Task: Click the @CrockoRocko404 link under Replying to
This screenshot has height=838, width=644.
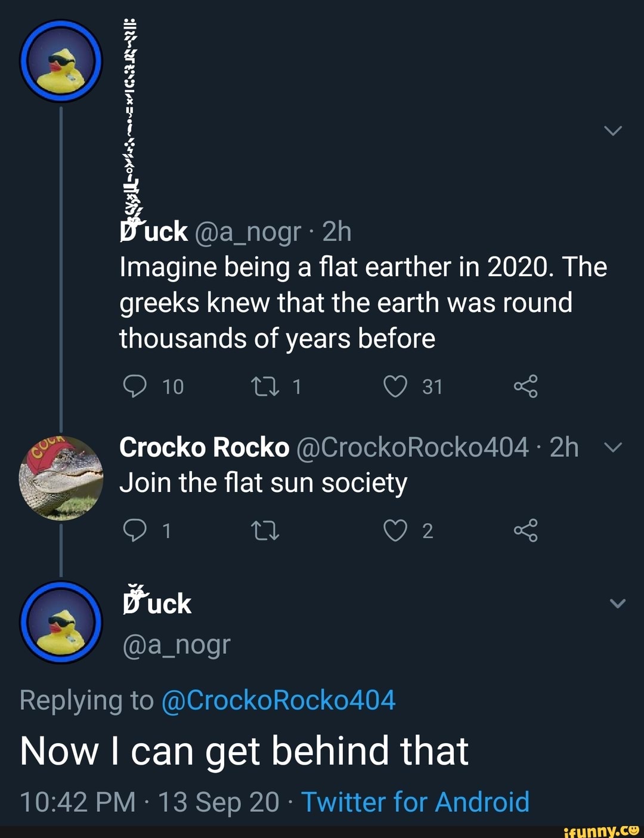Action: pyautogui.click(x=278, y=701)
